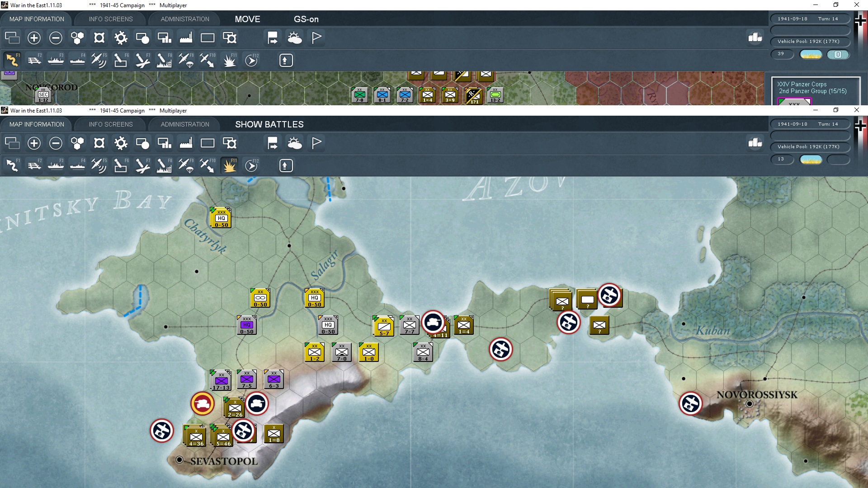The height and width of the screenshot is (488, 868).
Task: Click the preferences gear icon
Action: tap(121, 143)
